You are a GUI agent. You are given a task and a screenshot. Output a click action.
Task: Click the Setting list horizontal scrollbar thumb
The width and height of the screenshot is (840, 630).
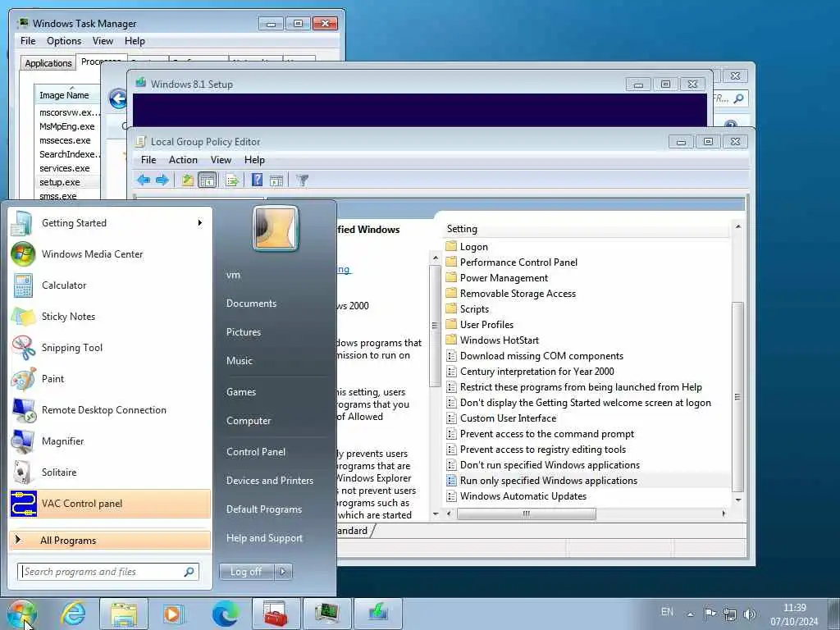526,514
